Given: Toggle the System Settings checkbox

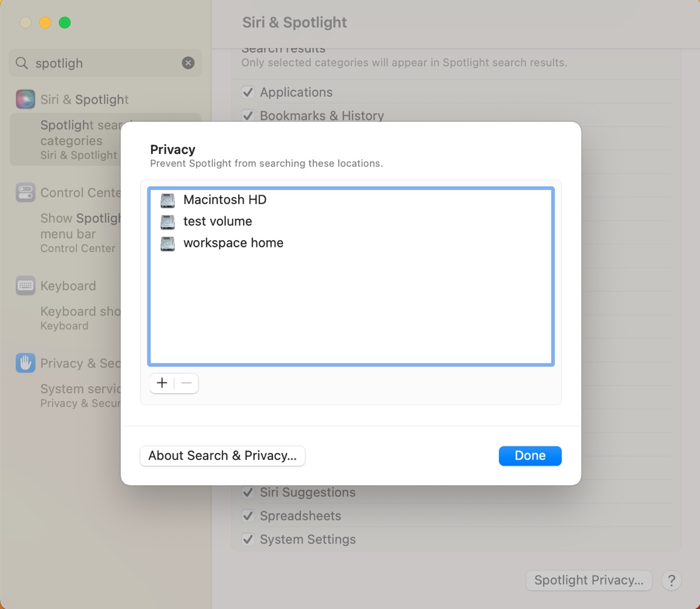Looking at the screenshot, I should pos(248,539).
